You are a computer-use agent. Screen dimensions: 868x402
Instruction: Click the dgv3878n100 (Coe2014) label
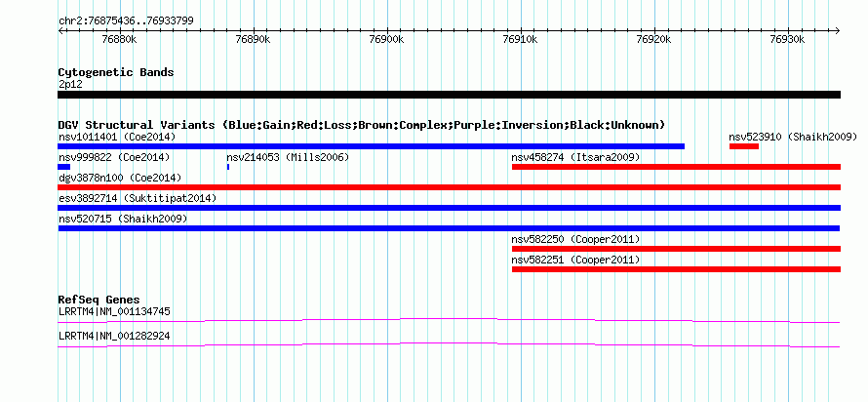coord(120,178)
